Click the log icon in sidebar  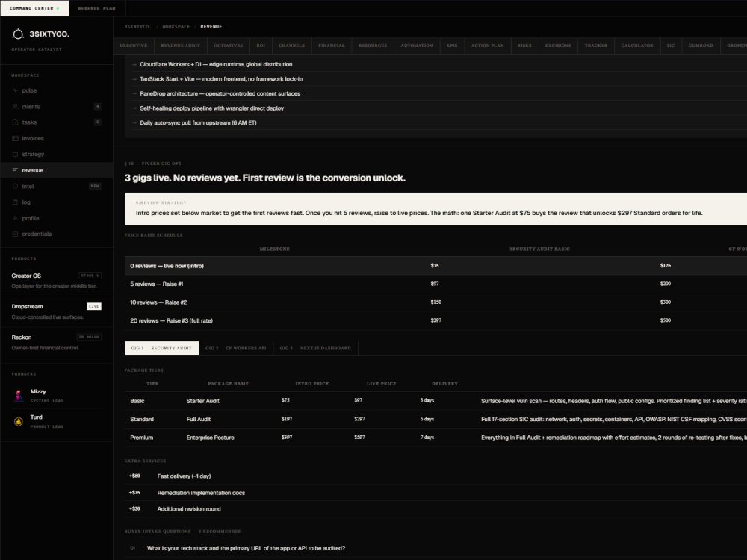[15, 202]
